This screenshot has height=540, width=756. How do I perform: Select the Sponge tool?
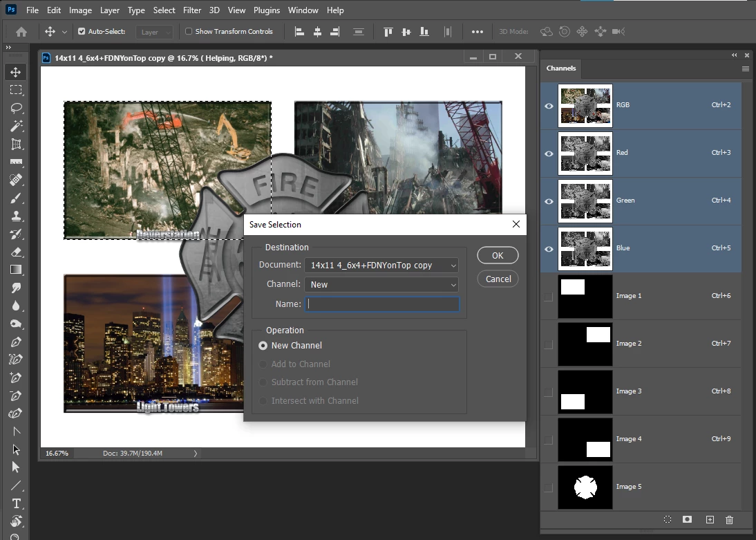coord(15,324)
